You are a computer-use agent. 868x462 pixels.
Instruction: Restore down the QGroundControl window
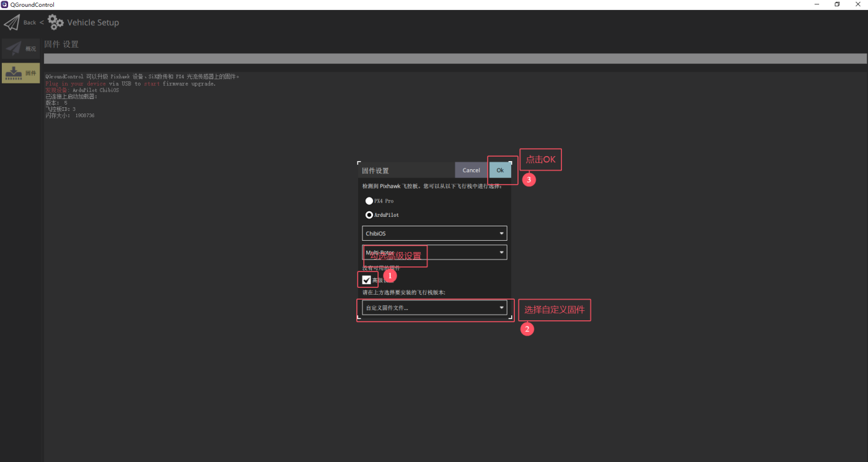click(x=837, y=4)
